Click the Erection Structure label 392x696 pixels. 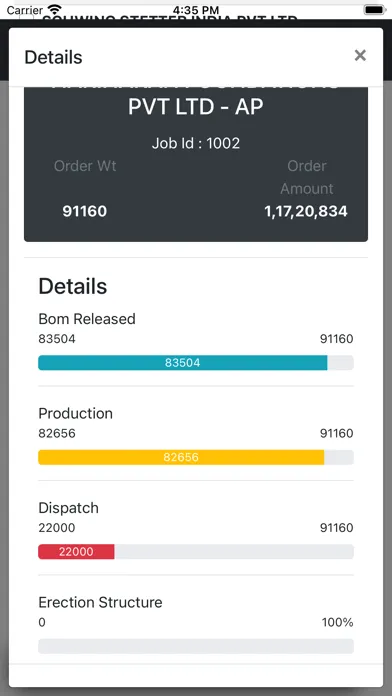(x=100, y=602)
